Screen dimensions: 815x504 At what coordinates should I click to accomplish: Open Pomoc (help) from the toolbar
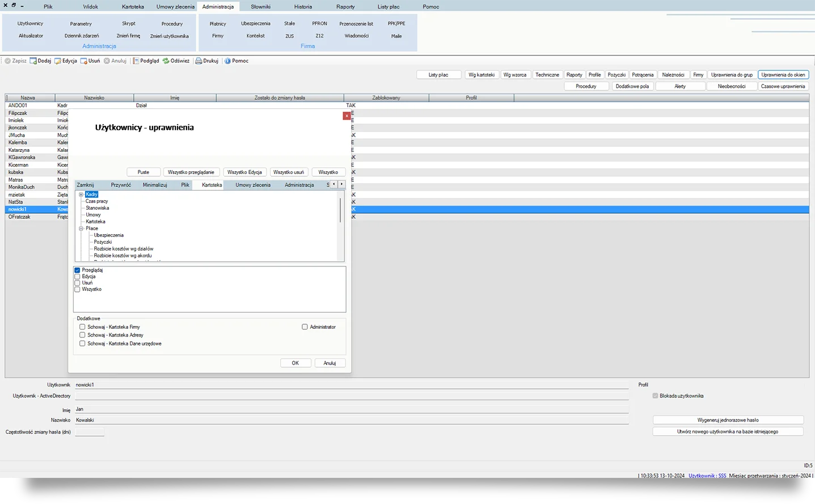click(236, 61)
